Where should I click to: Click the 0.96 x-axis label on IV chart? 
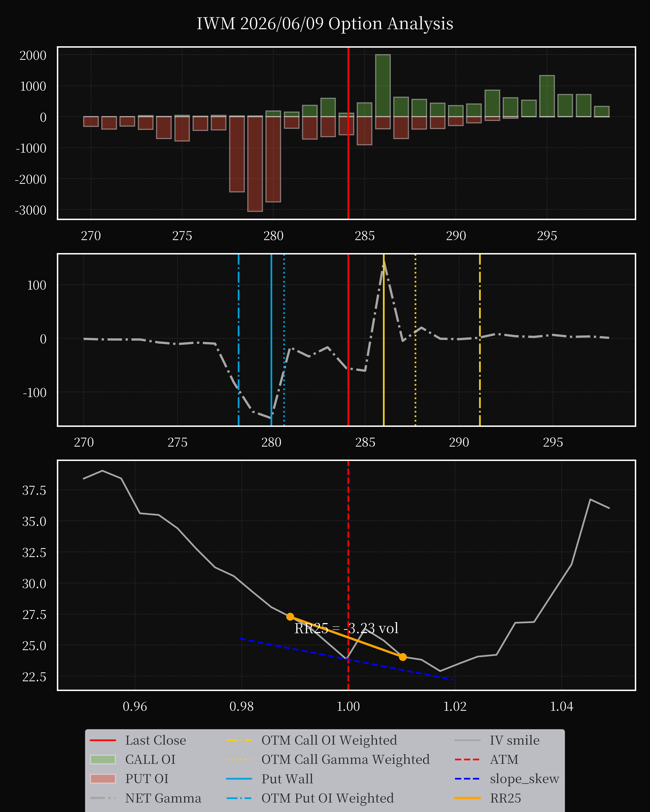click(135, 706)
